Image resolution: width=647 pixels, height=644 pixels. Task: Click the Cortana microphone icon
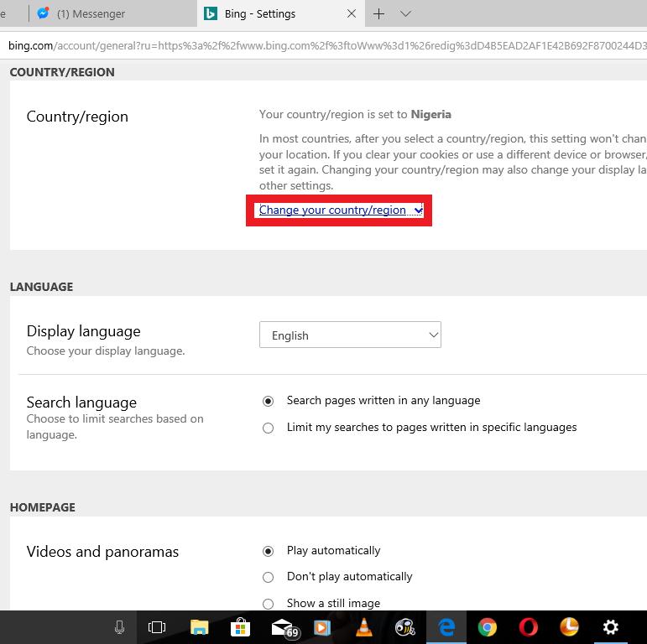pos(120,627)
